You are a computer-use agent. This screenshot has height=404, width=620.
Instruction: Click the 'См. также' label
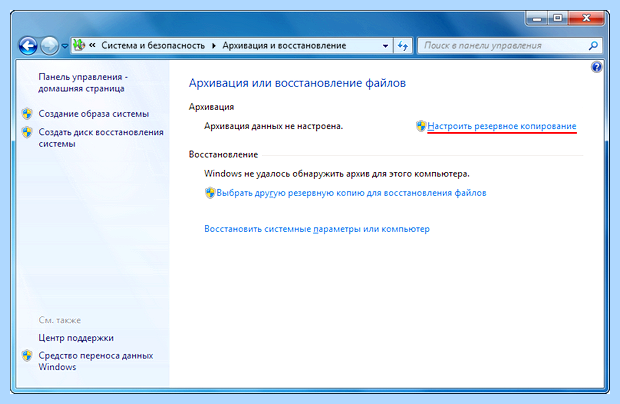tap(60, 320)
